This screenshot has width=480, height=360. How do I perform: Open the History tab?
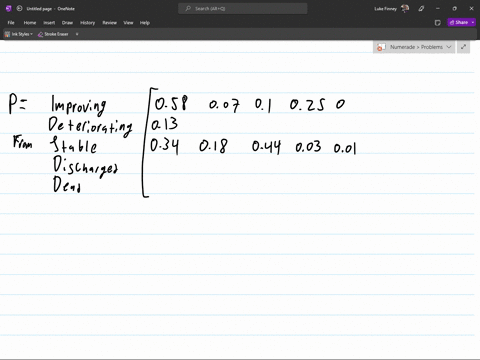pos(87,23)
